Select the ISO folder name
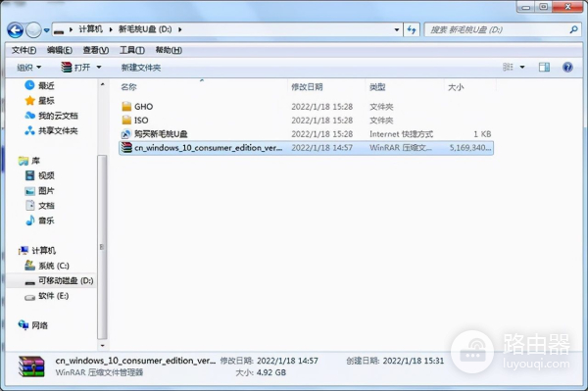This screenshot has width=588, height=391. point(141,121)
